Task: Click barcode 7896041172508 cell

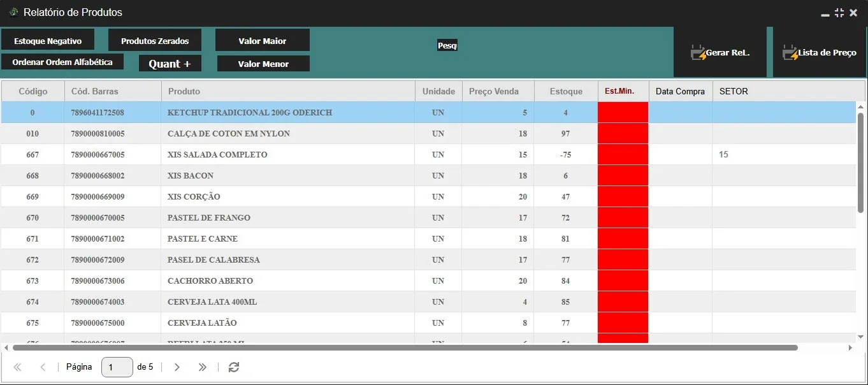Action: pyautogui.click(x=113, y=112)
